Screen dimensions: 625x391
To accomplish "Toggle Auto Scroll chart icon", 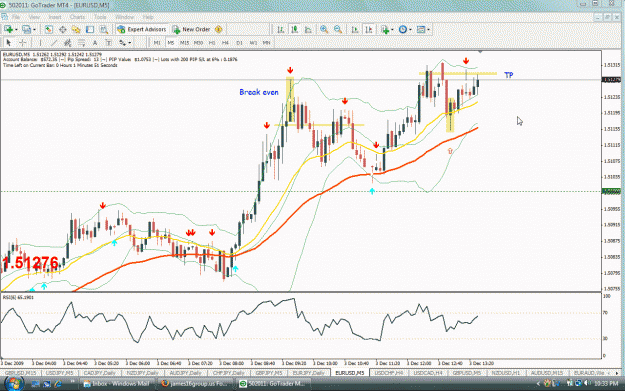I will 355,29.
